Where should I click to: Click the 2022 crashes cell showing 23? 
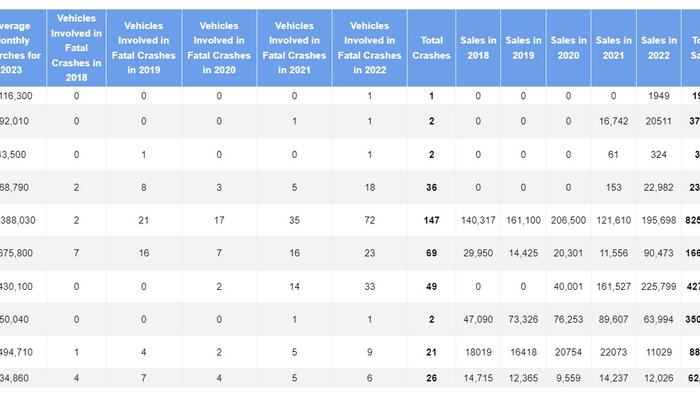pyautogui.click(x=370, y=253)
